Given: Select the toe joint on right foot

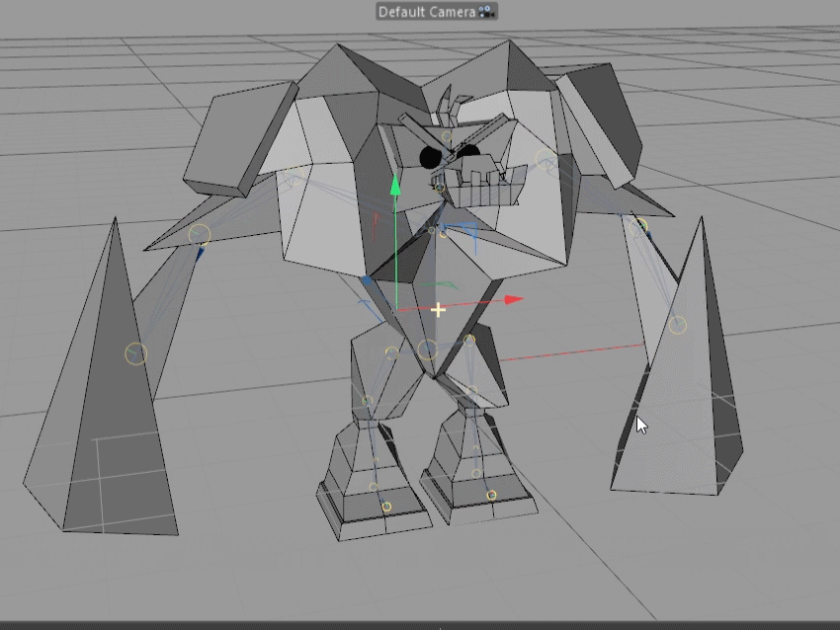Looking at the screenshot, I should coord(491,496).
